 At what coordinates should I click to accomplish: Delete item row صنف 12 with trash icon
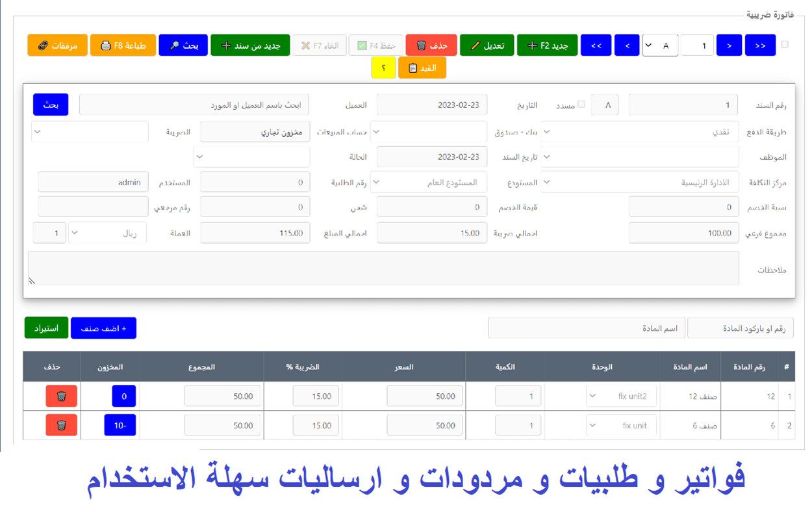(61, 396)
